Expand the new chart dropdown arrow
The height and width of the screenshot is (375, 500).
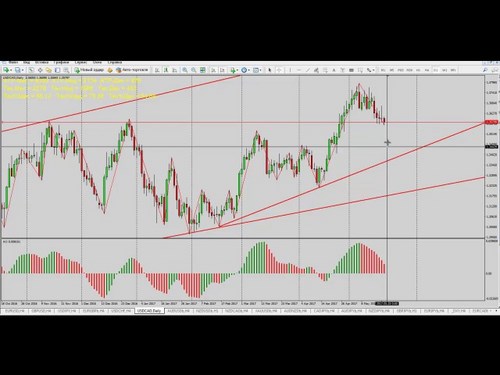pos(11,70)
